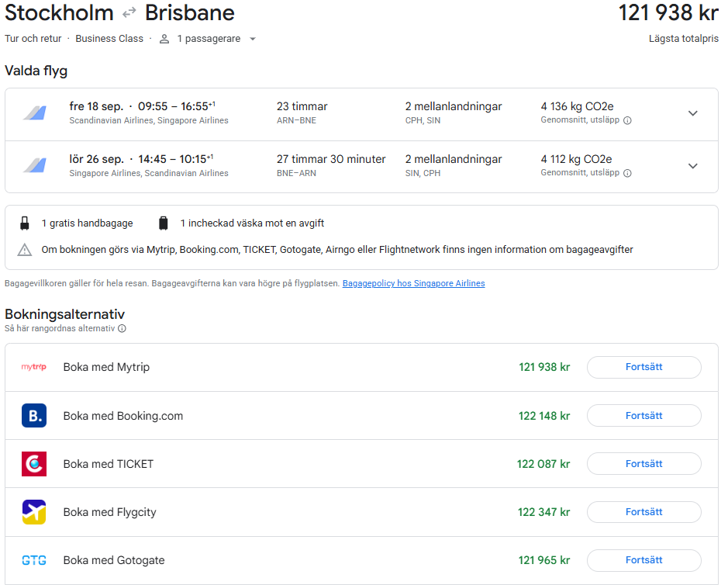Continue booking with Booking.com
The image size is (728, 585).
click(x=644, y=415)
